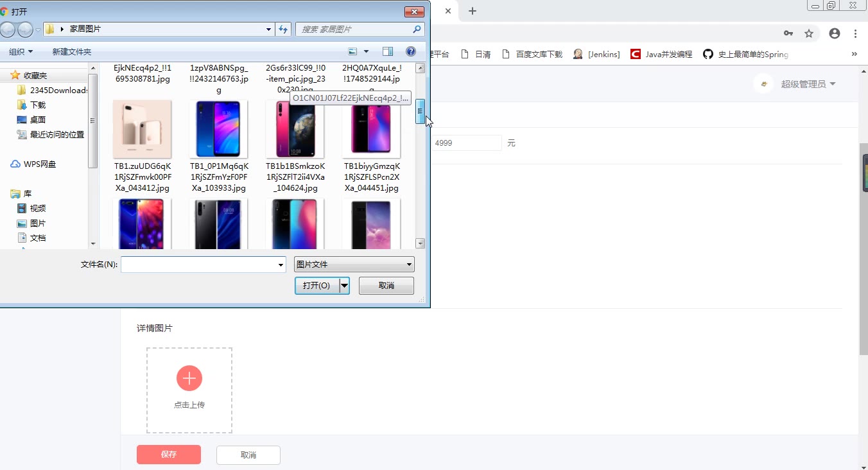Screen dimensions: 868x470
Task: Select thumbnail TB1_0P1Mq6qK…103933.jpg
Action: (218, 129)
